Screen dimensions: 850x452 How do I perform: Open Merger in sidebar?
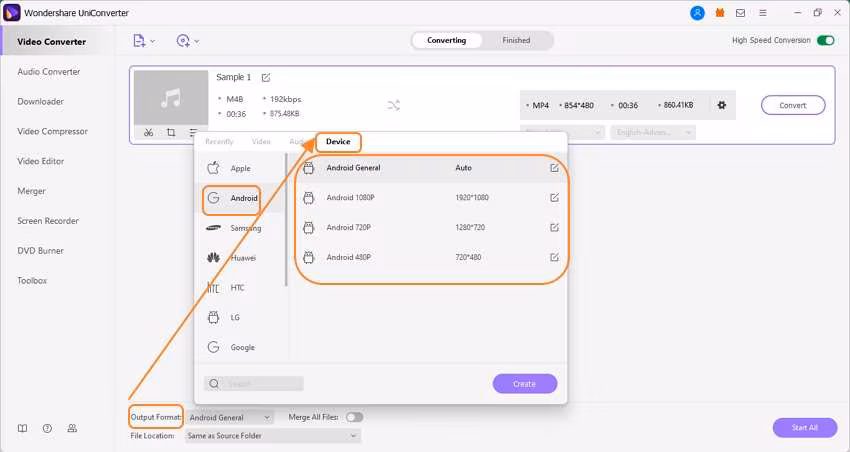click(x=31, y=191)
